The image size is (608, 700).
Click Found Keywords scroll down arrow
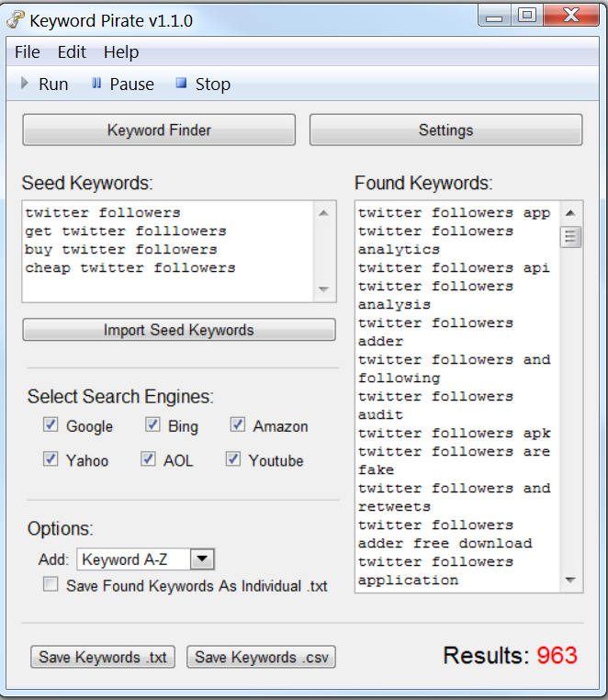[x=570, y=580]
